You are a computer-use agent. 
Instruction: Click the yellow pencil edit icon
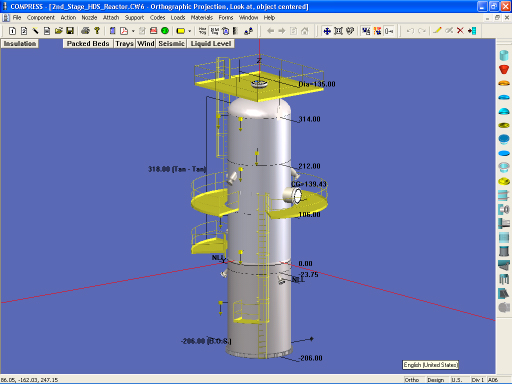coord(437,31)
